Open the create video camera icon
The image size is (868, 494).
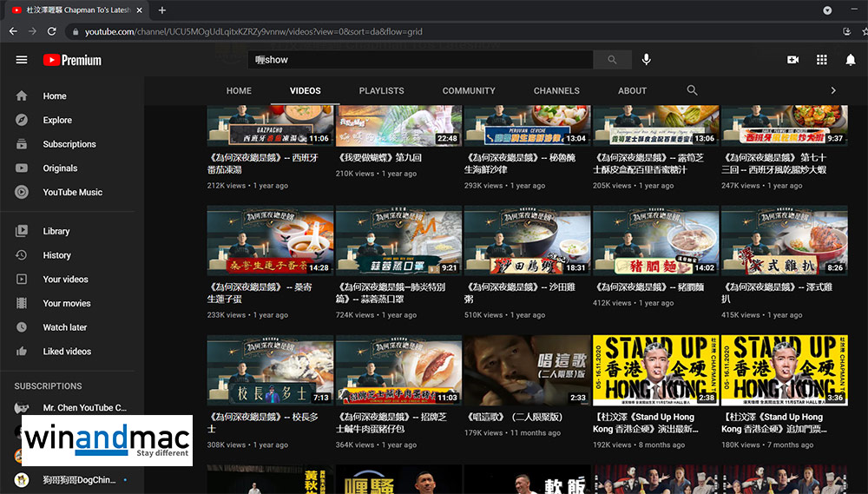792,60
